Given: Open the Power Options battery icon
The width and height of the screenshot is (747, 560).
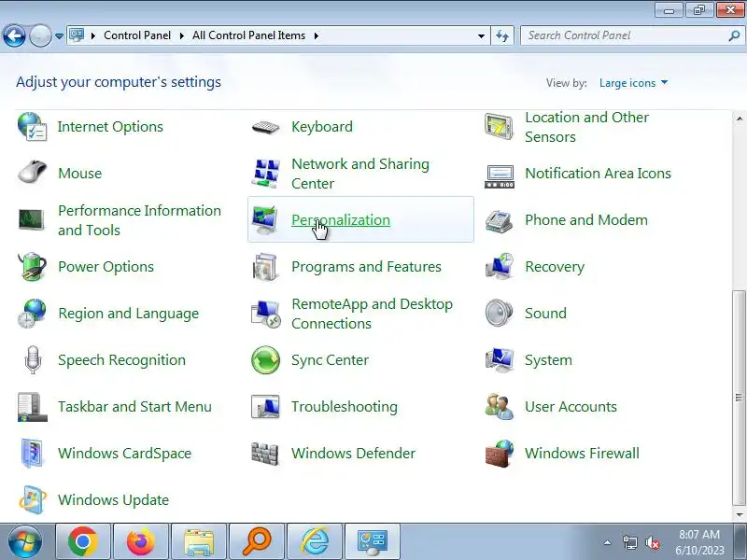Looking at the screenshot, I should [32, 267].
